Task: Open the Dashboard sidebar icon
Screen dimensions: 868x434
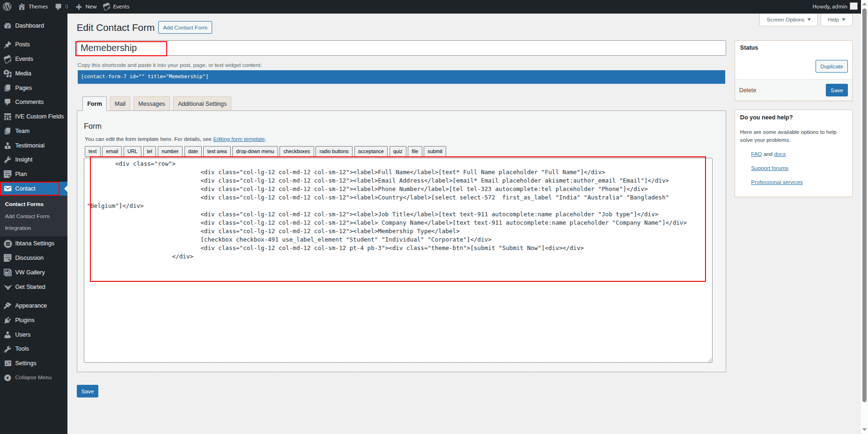Action: [x=7, y=26]
